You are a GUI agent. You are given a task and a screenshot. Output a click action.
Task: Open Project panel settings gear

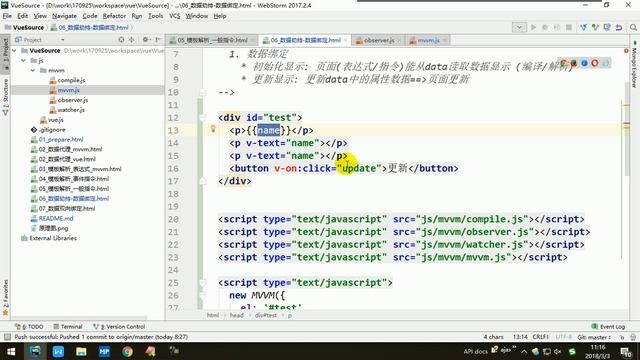(x=145, y=40)
